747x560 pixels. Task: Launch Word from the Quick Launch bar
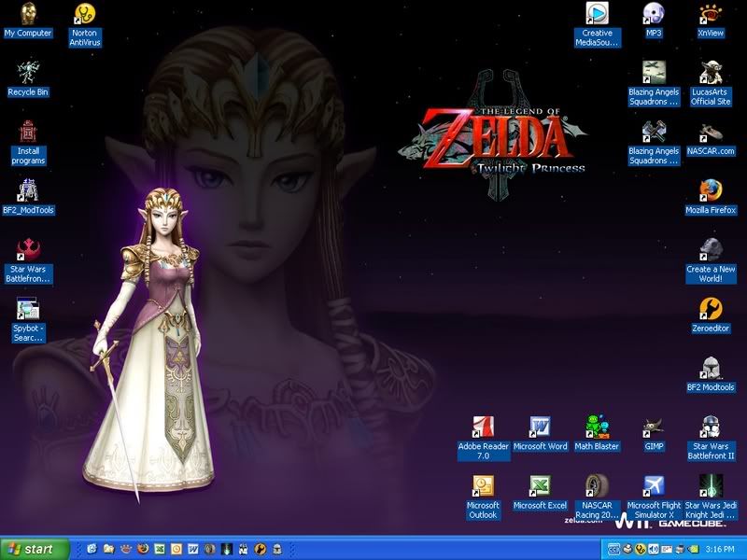click(193, 549)
